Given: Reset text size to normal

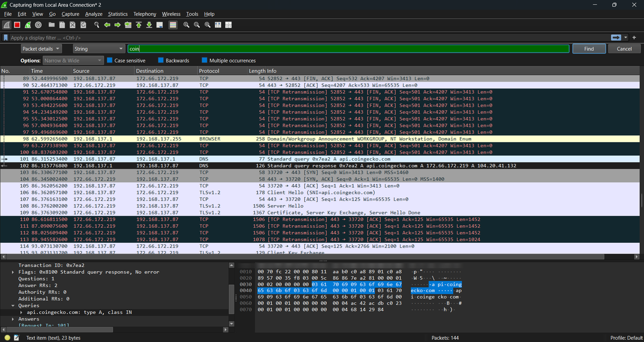Looking at the screenshot, I should (x=207, y=25).
